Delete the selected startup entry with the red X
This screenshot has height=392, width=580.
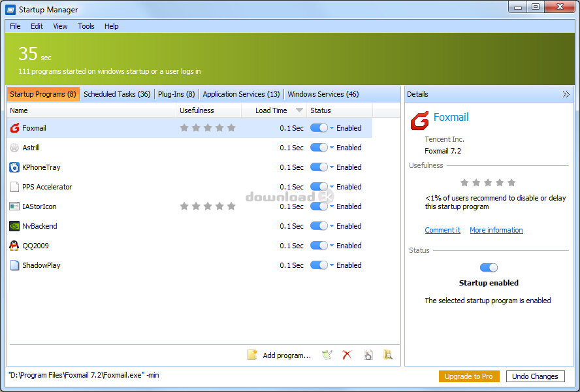[346, 355]
